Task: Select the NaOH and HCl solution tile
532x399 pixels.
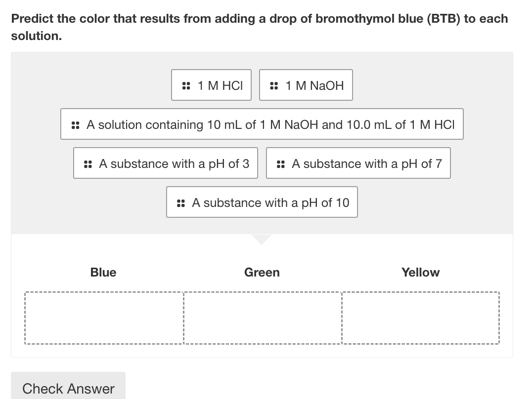Action: (x=262, y=124)
